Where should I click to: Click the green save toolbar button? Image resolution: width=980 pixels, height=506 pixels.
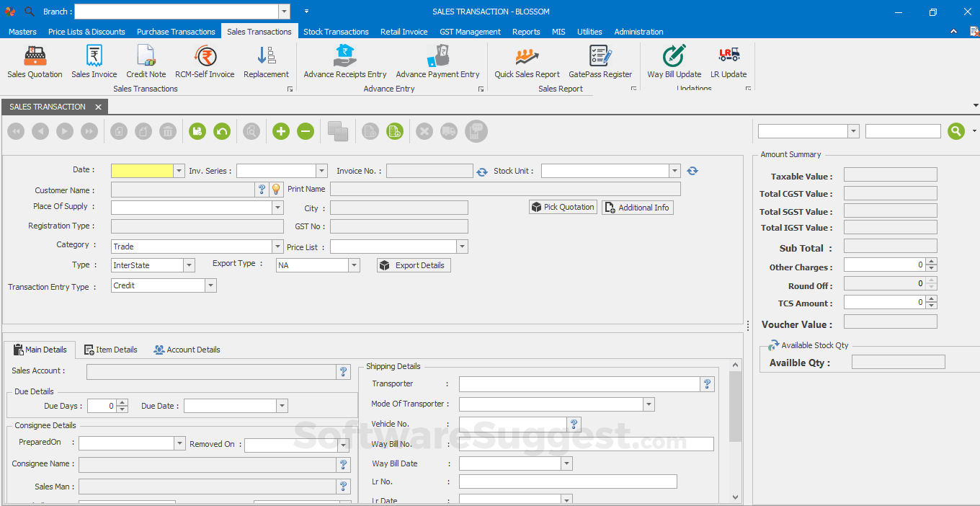197,131
